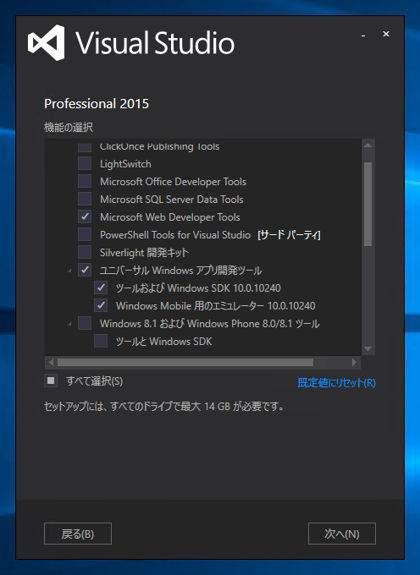The image size is (420, 575).
Task: Click the Visual Studio logo icon
Action: (47, 43)
